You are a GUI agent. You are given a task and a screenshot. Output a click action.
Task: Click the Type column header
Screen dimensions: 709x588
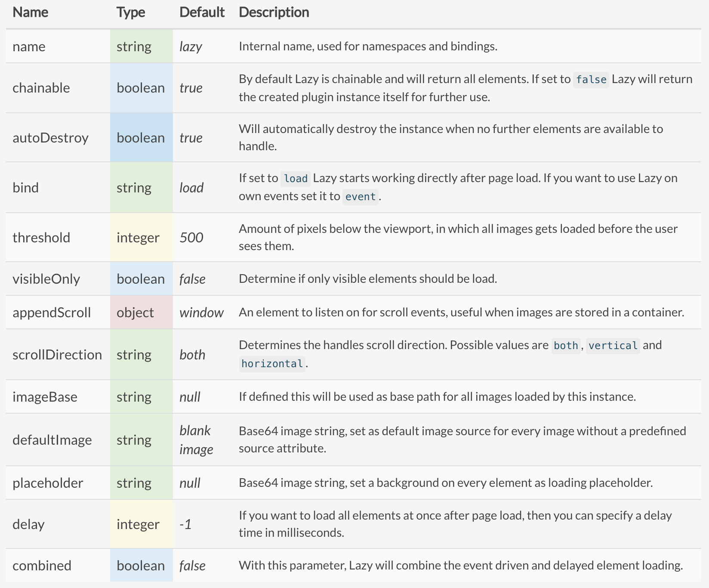coord(130,12)
